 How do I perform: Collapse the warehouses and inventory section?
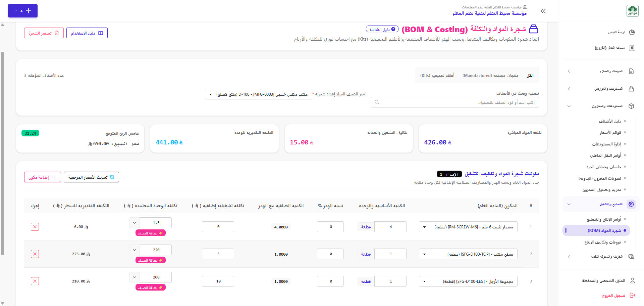click(x=569, y=106)
